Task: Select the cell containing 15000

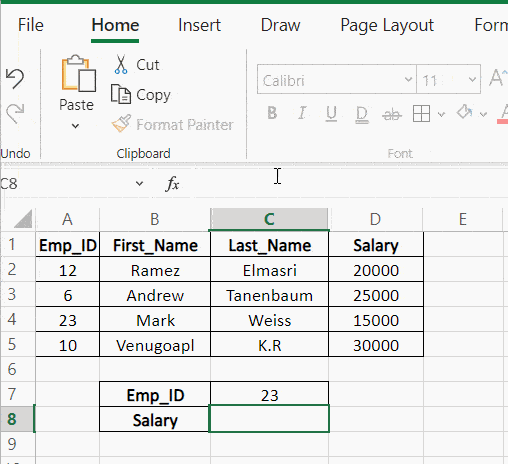Action: (376, 320)
